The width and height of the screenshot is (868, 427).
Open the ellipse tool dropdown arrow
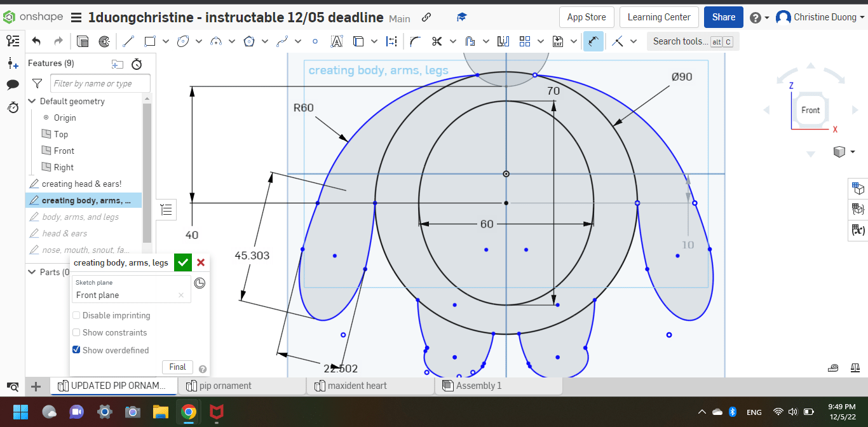(199, 41)
